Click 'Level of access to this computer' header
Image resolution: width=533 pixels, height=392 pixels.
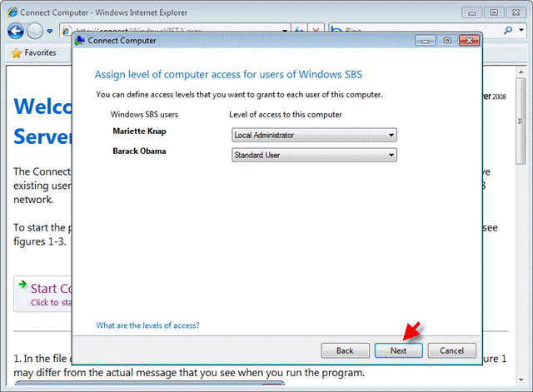coord(286,115)
